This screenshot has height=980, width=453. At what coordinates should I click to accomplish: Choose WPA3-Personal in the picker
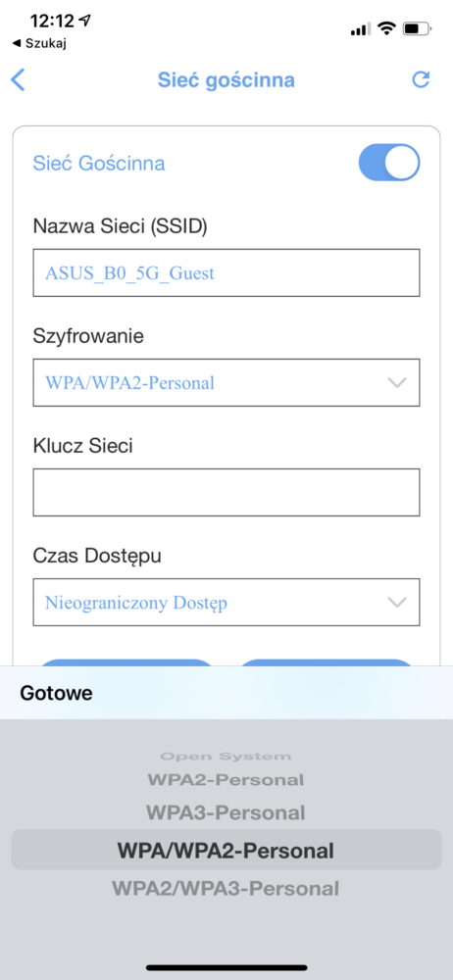[x=226, y=812]
